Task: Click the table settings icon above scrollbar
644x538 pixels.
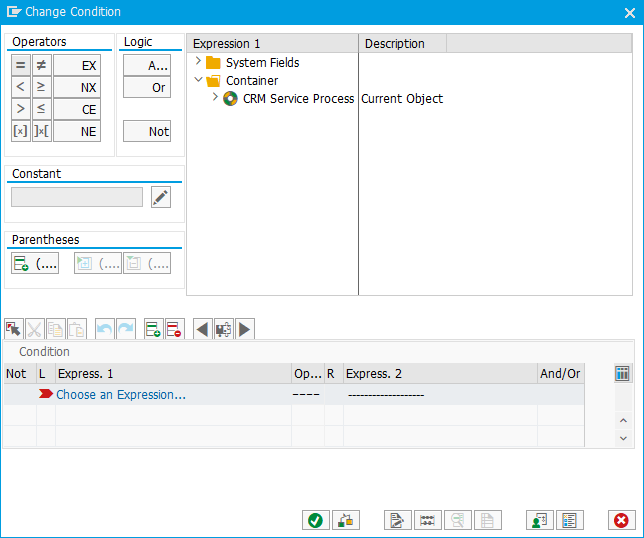Action: pos(622,373)
